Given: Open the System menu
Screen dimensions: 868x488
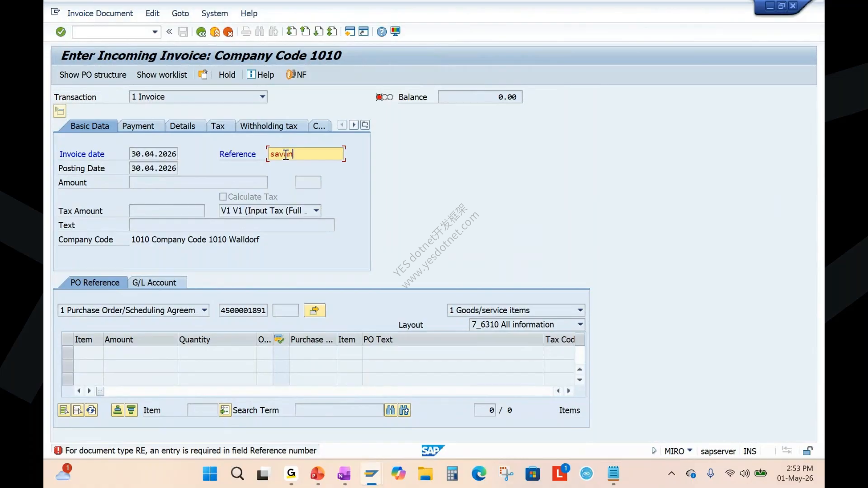Looking at the screenshot, I should point(215,14).
